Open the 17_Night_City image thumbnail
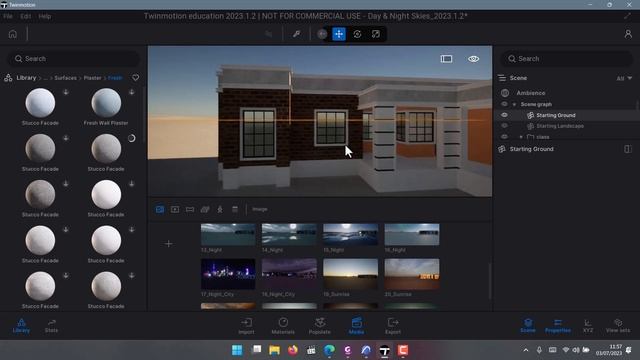The height and width of the screenshot is (360, 640). pyautogui.click(x=228, y=274)
